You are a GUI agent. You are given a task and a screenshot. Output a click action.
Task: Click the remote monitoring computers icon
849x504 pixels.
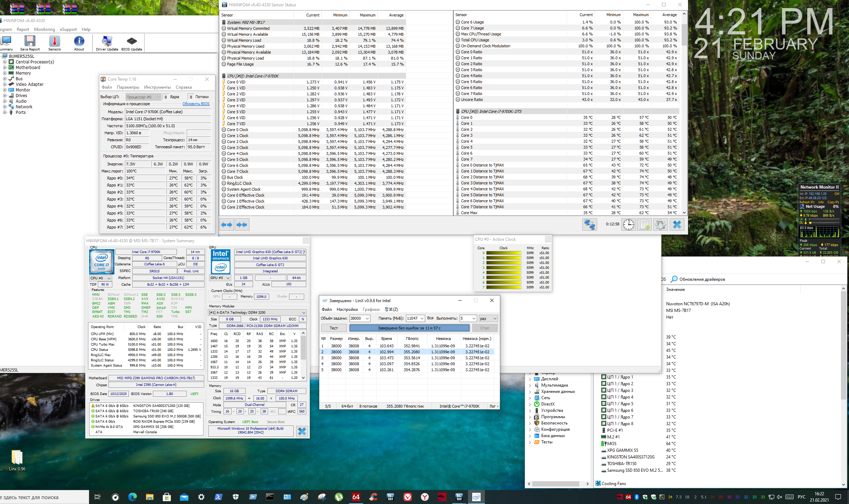[x=589, y=224]
